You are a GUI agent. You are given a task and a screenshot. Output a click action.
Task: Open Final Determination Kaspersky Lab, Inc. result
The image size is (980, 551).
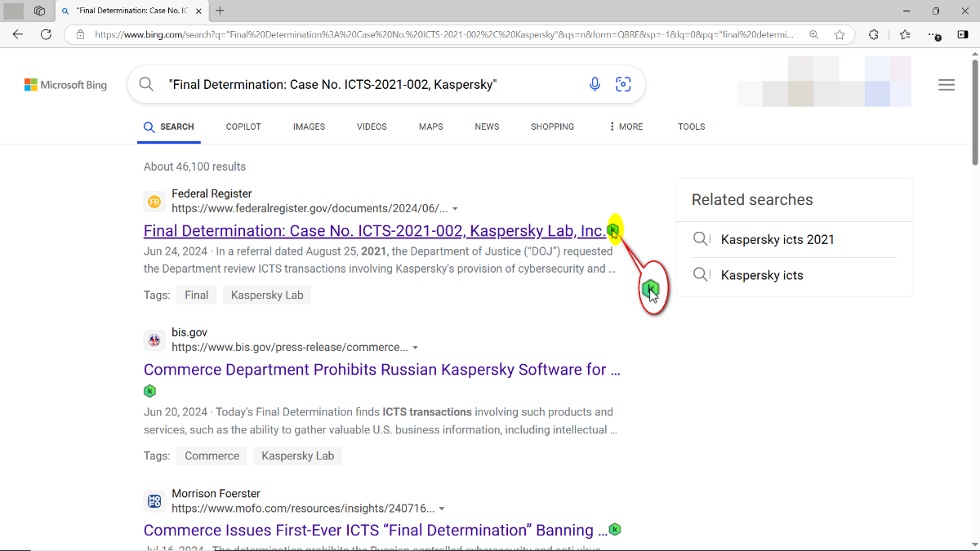[375, 231]
